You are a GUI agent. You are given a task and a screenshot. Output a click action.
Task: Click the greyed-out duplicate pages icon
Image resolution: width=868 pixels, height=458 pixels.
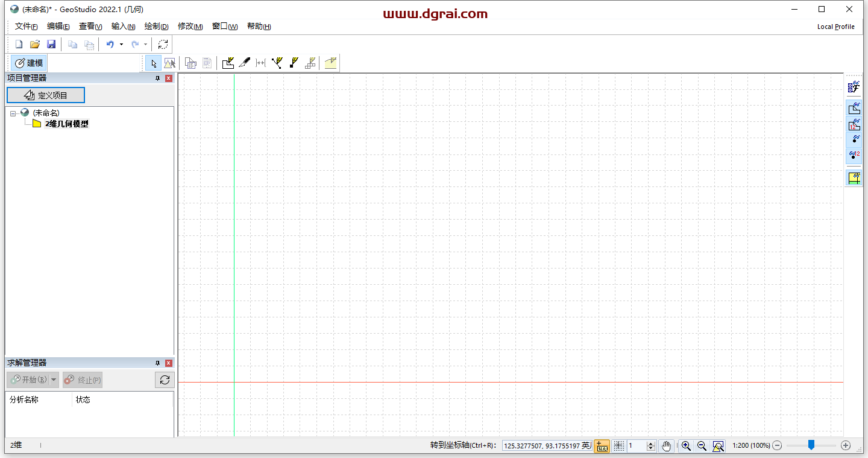pyautogui.click(x=190, y=63)
